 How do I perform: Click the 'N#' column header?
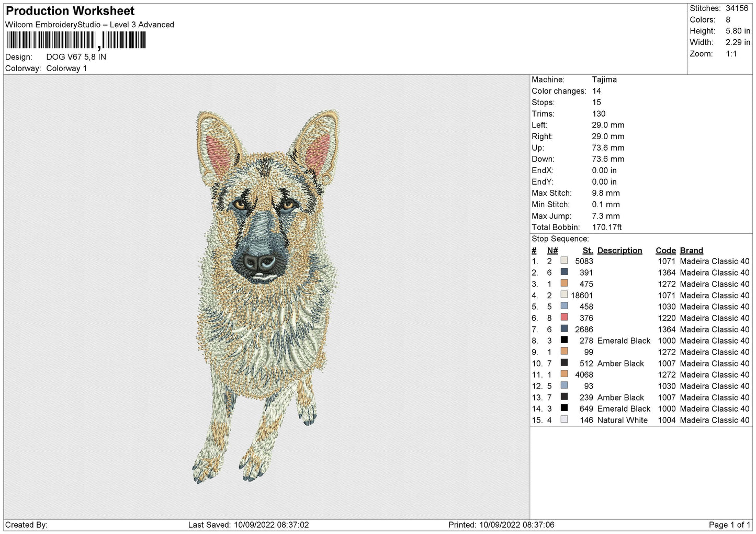[552, 251]
